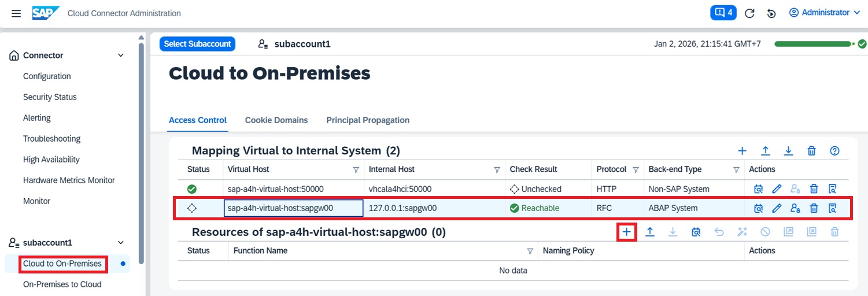Open Security Status in the sidebar

coord(50,97)
